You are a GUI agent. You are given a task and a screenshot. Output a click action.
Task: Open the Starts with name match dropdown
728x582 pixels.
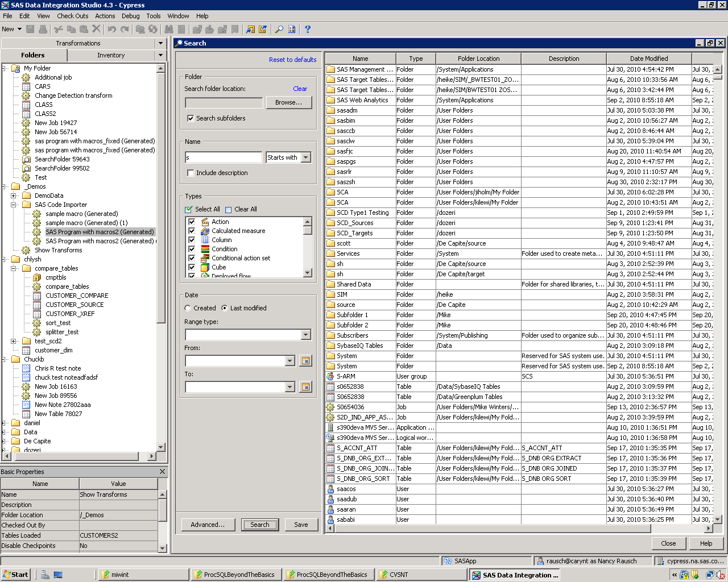click(306, 157)
